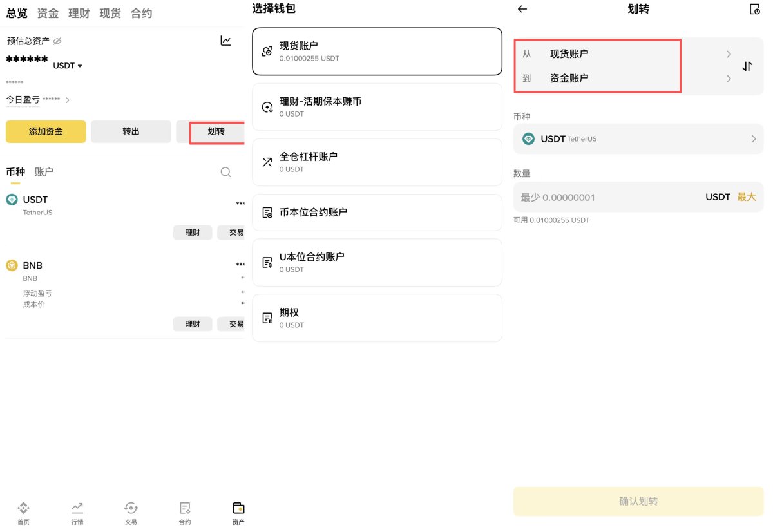Tap swap arrows to reverse transfer direction
773x532 pixels.
(x=747, y=66)
